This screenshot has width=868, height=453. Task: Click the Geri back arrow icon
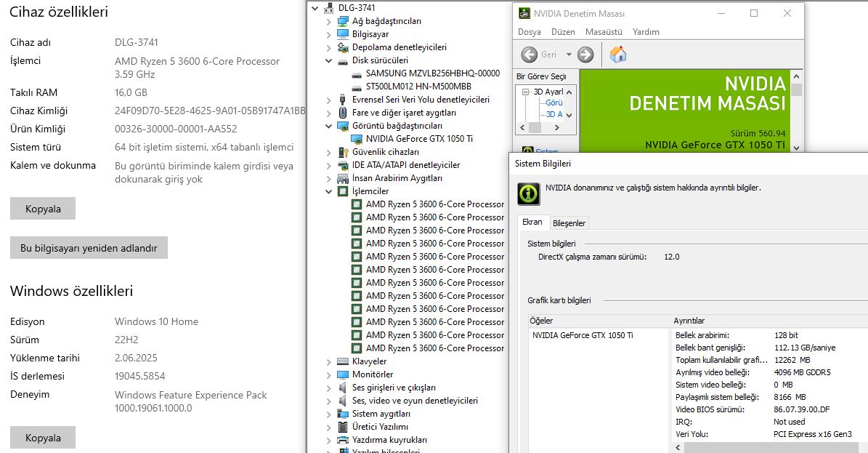pos(530,55)
